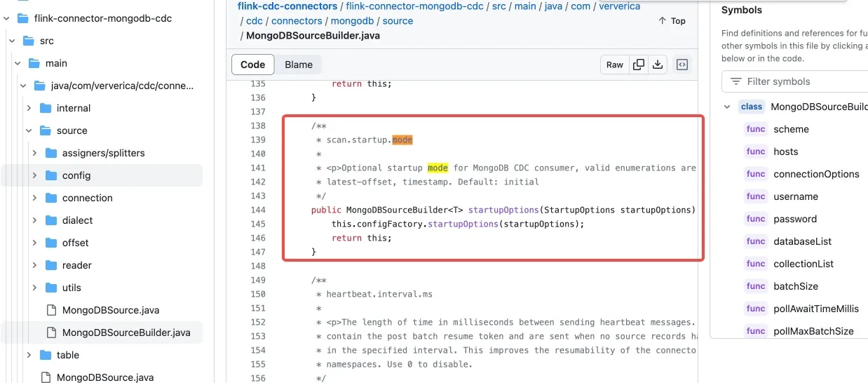The width and height of the screenshot is (868, 383).
Task: Toggle the symbols panel icon
Action: coord(682,65)
